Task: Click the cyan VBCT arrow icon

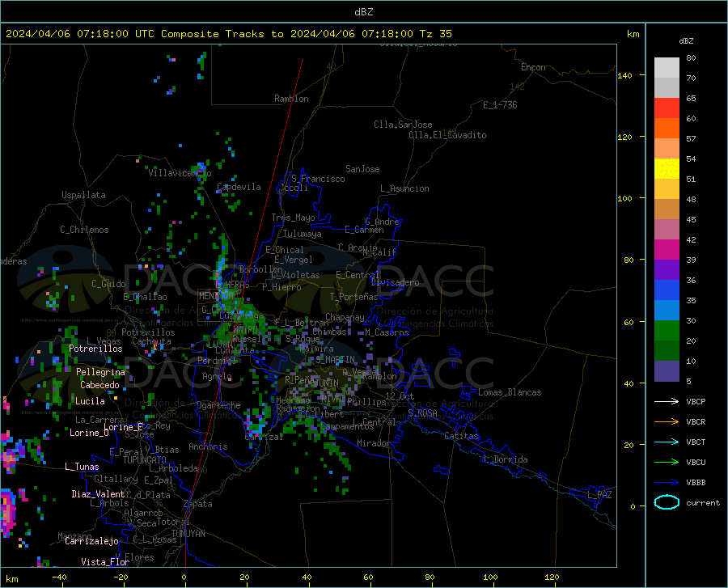Action: (667, 442)
